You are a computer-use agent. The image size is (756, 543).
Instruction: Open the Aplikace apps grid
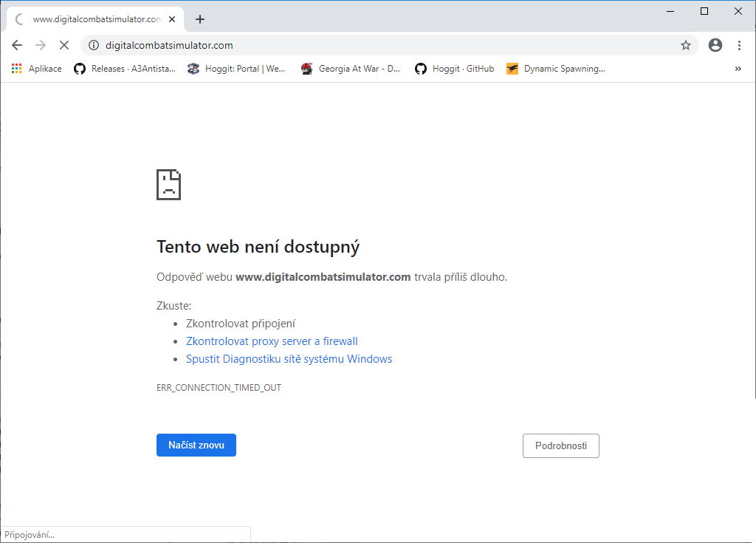pyautogui.click(x=37, y=69)
